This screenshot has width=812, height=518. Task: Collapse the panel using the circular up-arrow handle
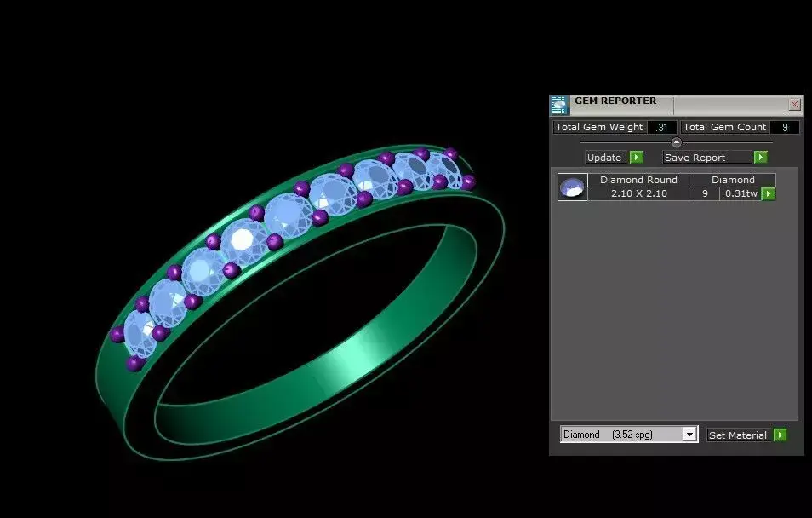677,142
